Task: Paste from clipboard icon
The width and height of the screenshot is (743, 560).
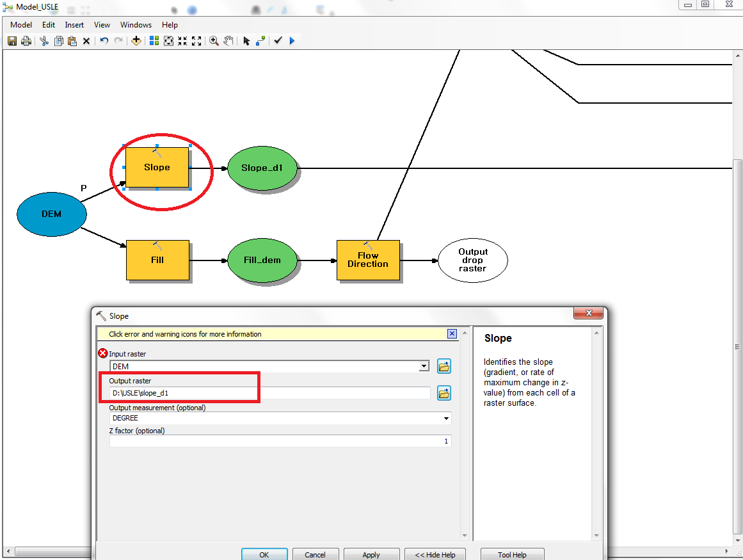Action: [x=72, y=41]
